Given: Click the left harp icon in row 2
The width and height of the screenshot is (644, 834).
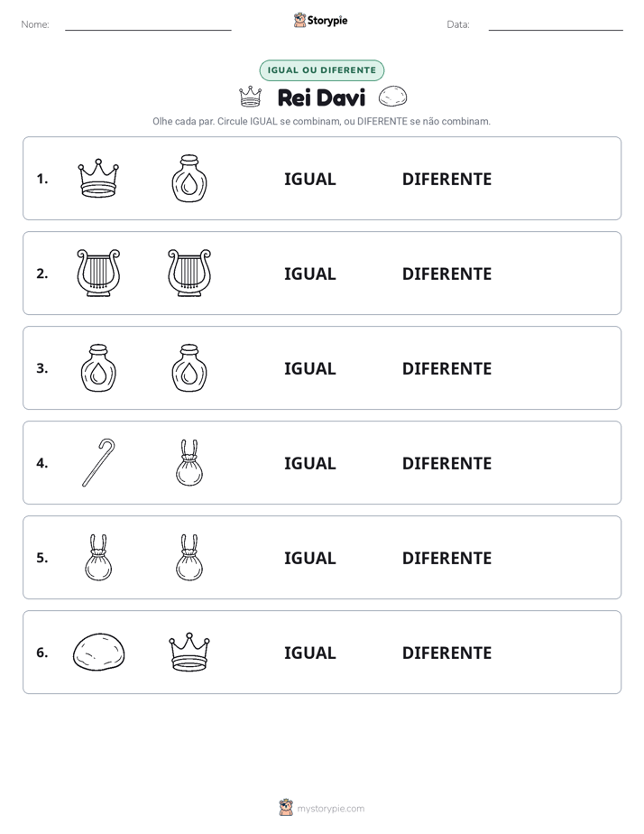Looking at the screenshot, I should pyautogui.click(x=98, y=273).
